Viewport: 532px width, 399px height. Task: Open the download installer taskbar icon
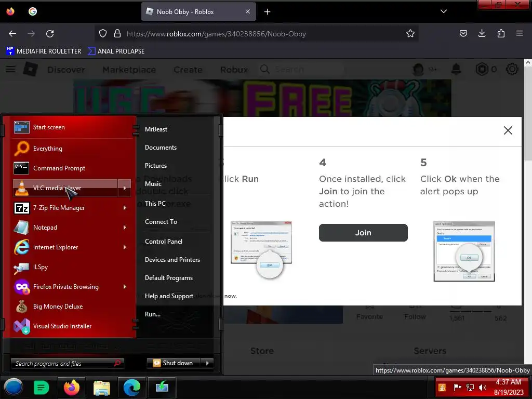(x=162, y=387)
